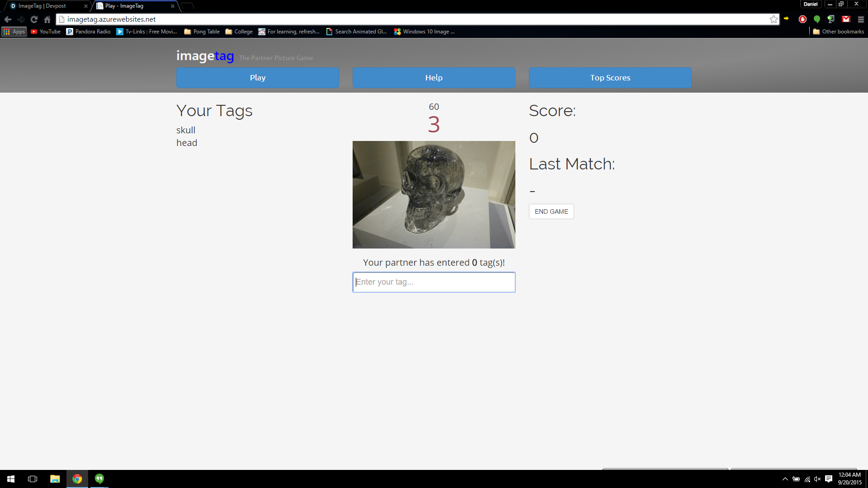Toggle muted volume icon in system tray
Image resolution: width=868 pixels, height=488 pixels.
tap(817, 479)
